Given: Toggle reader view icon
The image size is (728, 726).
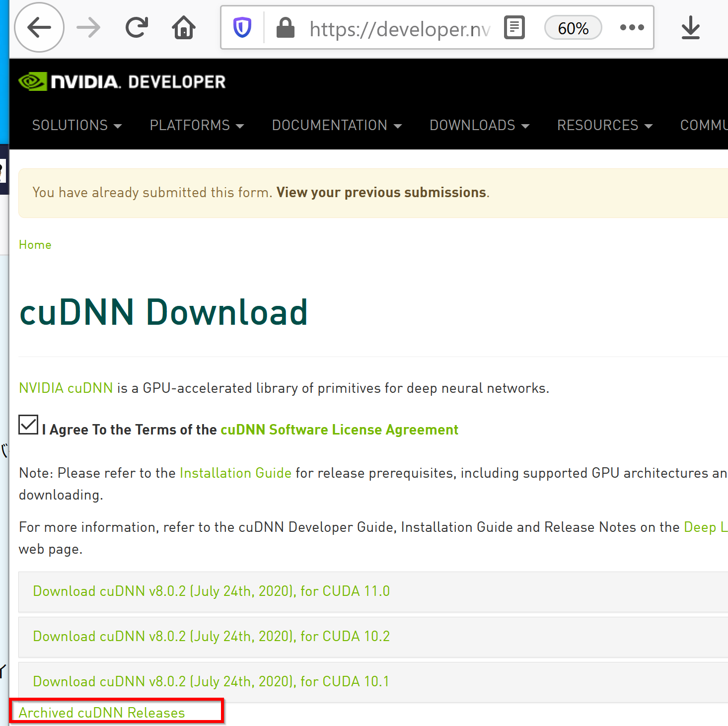Looking at the screenshot, I should pyautogui.click(x=514, y=27).
